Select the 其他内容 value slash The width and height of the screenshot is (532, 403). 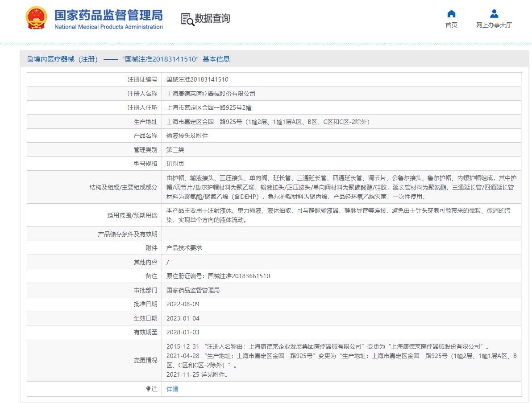168,262
